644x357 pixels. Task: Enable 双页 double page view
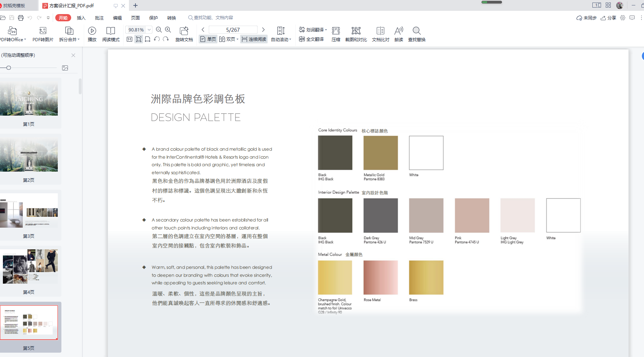227,39
